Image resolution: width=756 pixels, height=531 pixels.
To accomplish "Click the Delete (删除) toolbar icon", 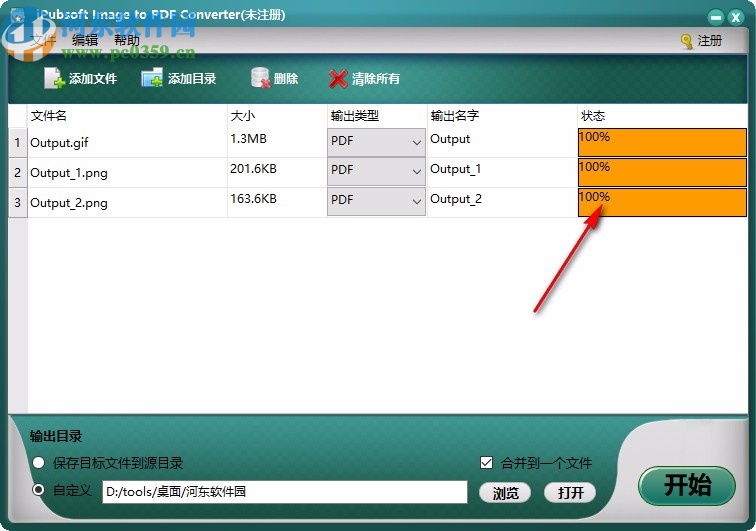I will tap(260, 78).
